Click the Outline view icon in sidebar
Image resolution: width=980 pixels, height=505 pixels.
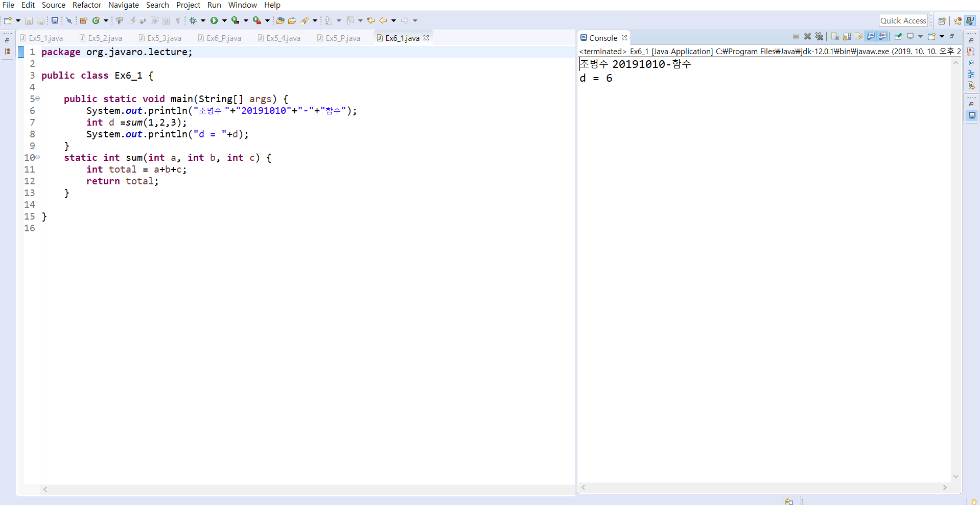click(971, 74)
